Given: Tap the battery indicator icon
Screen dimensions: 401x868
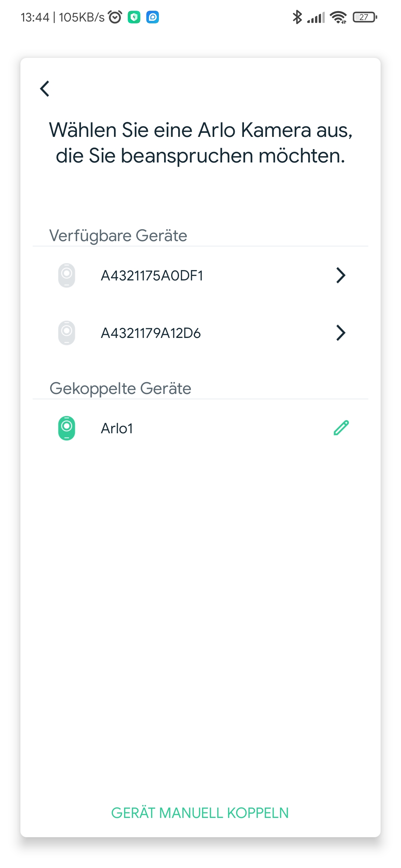Looking at the screenshot, I should [365, 17].
